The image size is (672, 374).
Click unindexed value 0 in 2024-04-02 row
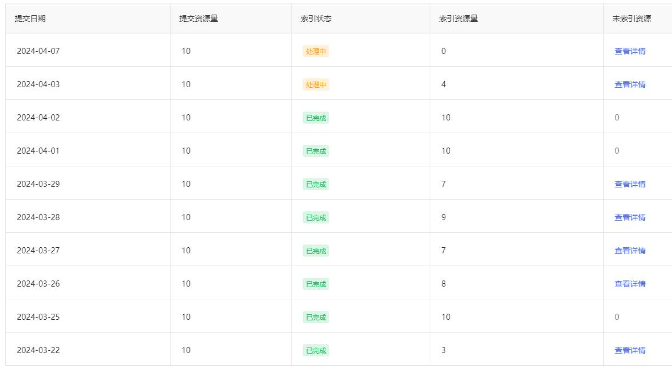[x=617, y=117]
